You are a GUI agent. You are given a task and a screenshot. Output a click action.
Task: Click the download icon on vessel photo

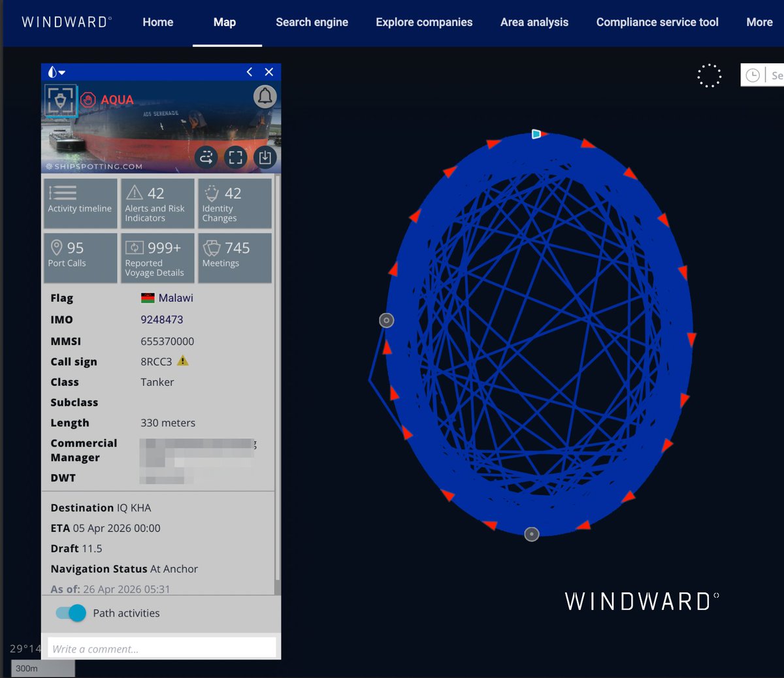[265, 157]
